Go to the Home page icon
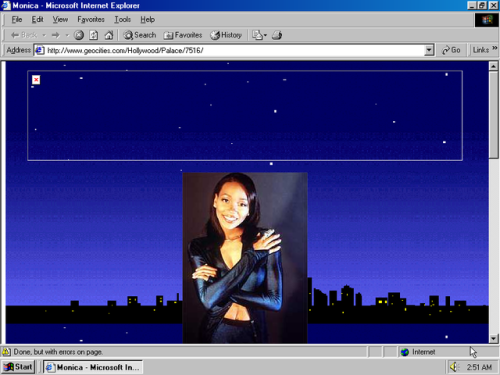Viewport: 500px width, 375px height. (109, 35)
